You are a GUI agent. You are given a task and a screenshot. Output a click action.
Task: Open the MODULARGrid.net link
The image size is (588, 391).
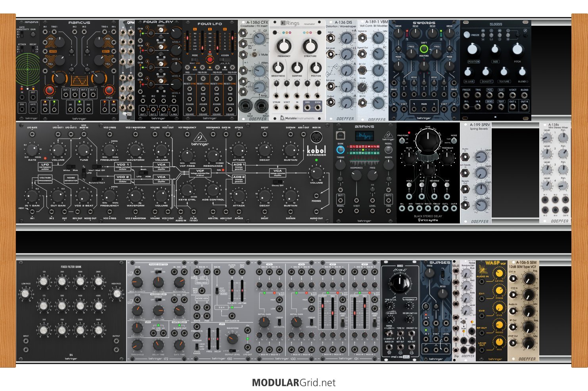pos(294,383)
